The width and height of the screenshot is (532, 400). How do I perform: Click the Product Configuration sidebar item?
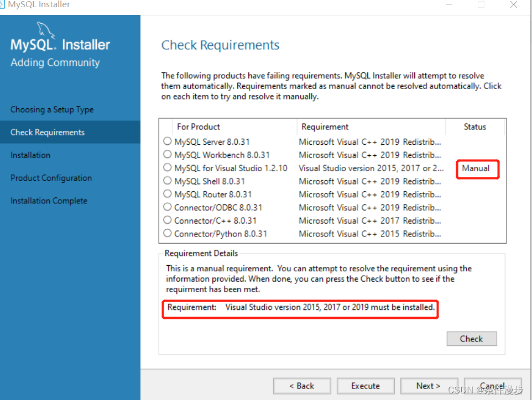click(x=51, y=178)
